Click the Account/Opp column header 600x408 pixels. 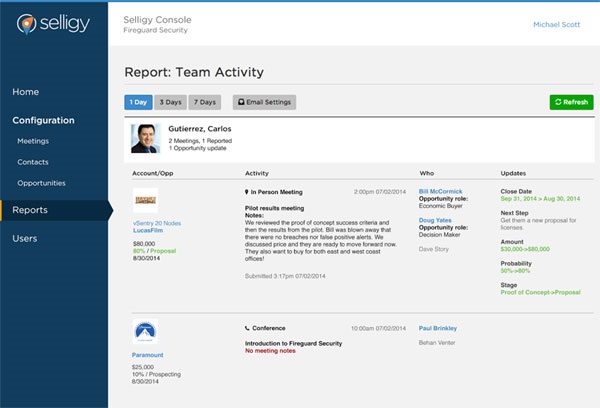pos(153,173)
